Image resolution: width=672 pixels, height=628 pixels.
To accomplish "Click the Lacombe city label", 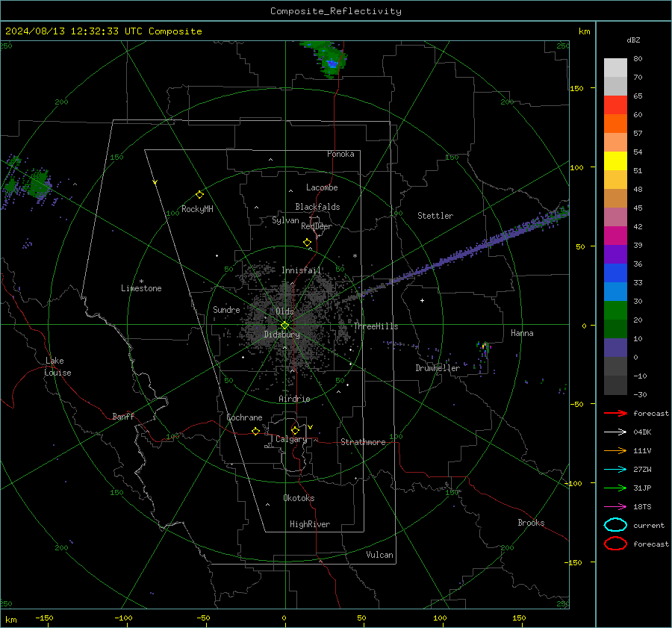I will [322, 187].
